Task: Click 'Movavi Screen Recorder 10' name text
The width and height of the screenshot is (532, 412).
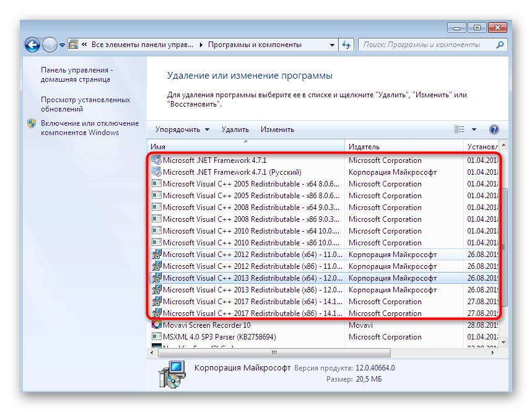Action: pos(207,325)
